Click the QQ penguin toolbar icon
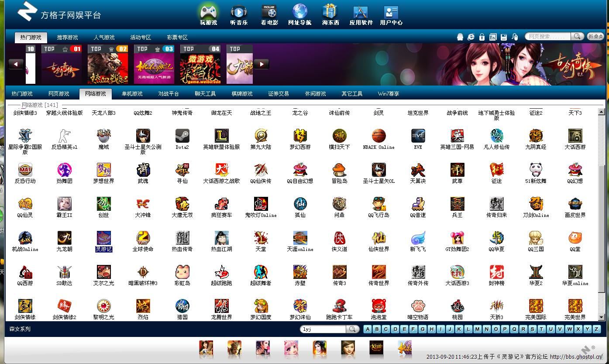609x364 pixels. click(x=460, y=37)
